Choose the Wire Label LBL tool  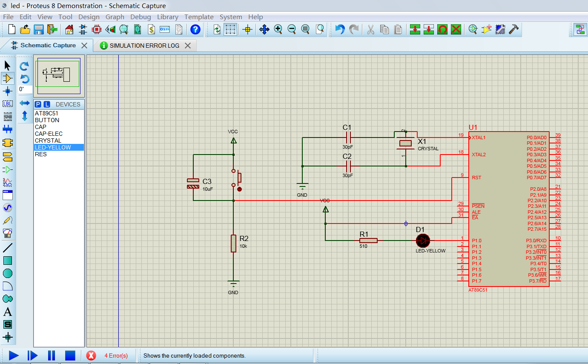[x=8, y=104]
